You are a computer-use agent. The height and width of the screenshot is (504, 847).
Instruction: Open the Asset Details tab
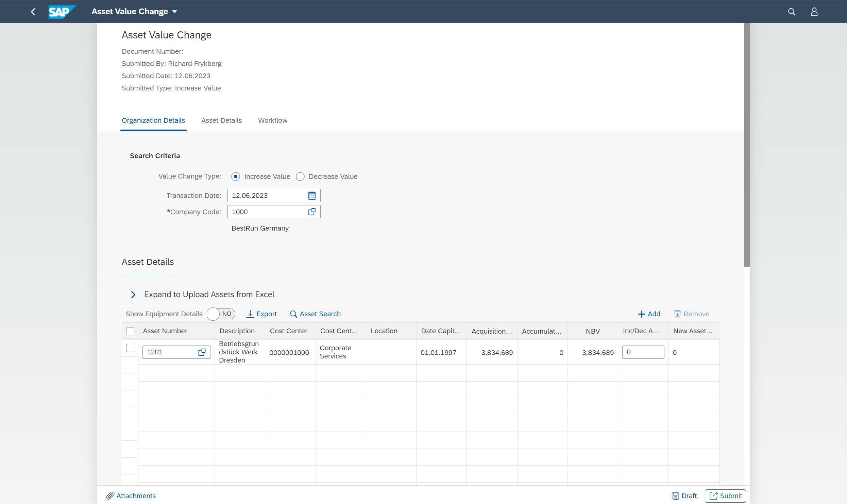coord(221,120)
